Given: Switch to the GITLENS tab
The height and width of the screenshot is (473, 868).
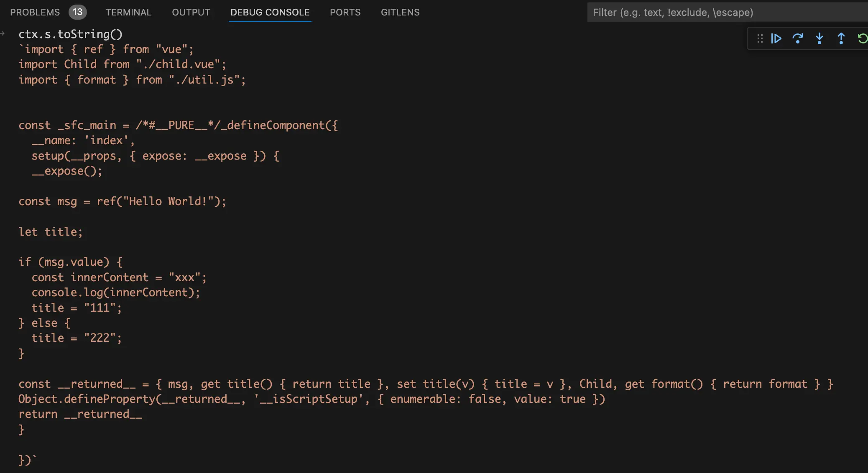Looking at the screenshot, I should (400, 12).
